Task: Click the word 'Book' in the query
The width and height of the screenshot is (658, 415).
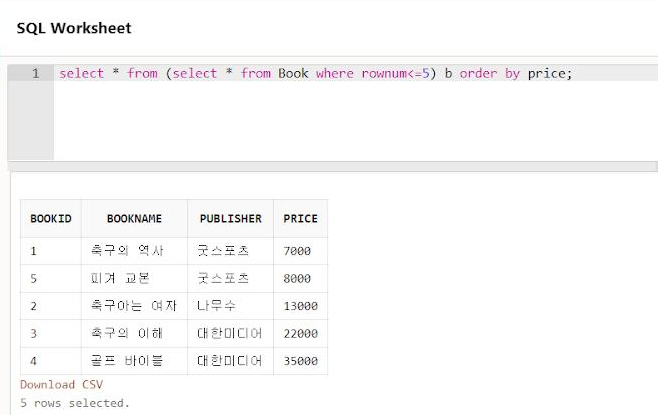Action: (x=293, y=73)
